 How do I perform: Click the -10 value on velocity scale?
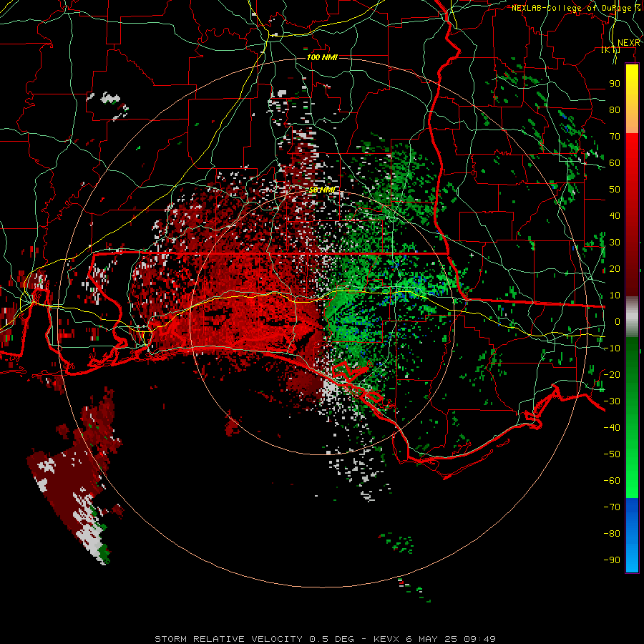pos(612,348)
